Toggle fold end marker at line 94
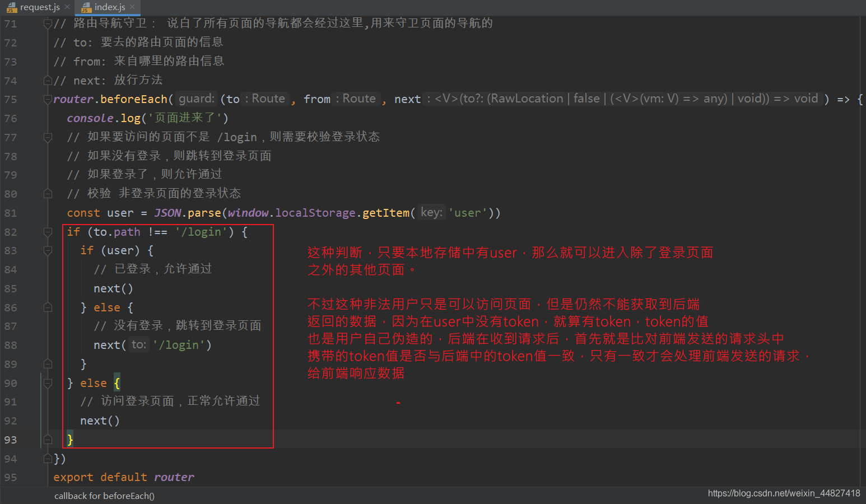The height and width of the screenshot is (504, 866). [x=48, y=459]
